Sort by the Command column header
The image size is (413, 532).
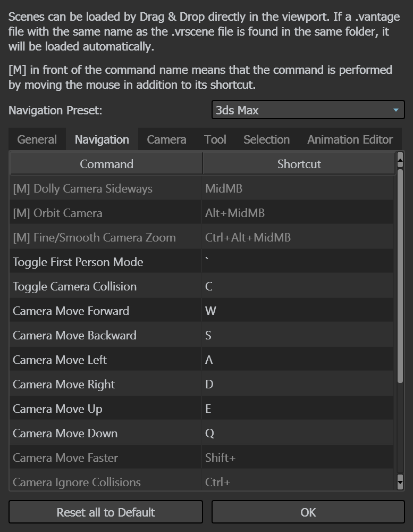pyautogui.click(x=106, y=164)
